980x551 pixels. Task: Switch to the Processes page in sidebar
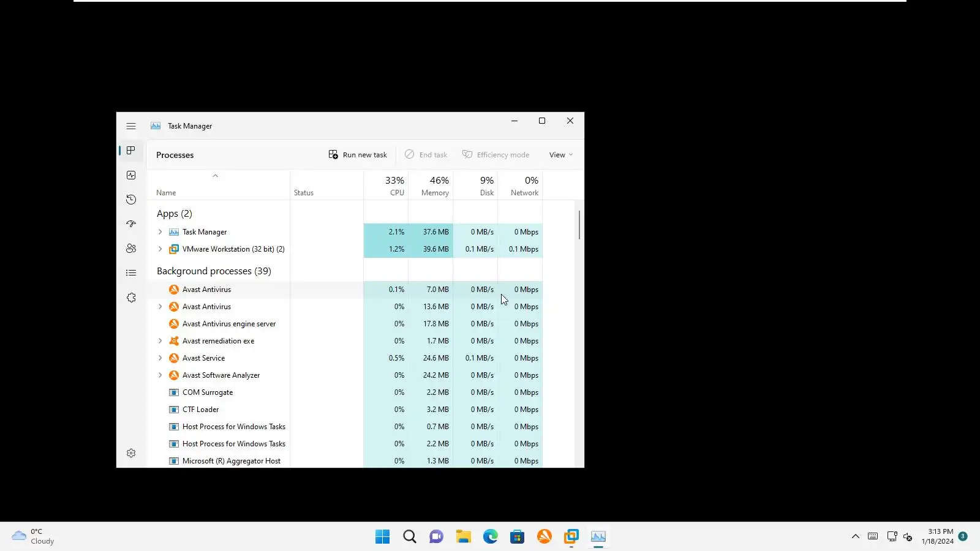point(131,151)
